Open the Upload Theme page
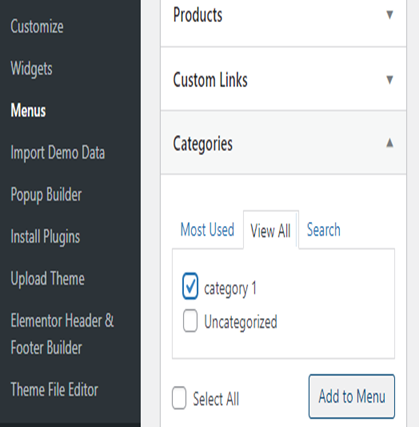 pos(47,279)
